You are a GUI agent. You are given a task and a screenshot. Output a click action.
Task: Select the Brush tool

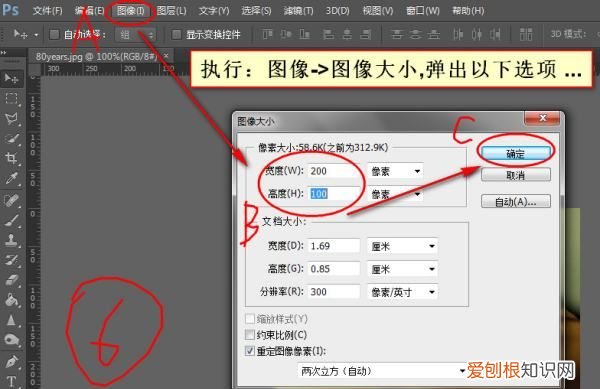click(x=11, y=220)
